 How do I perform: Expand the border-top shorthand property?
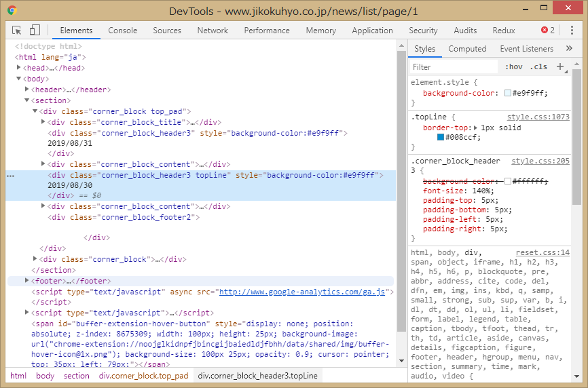pyautogui.click(x=475, y=128)
